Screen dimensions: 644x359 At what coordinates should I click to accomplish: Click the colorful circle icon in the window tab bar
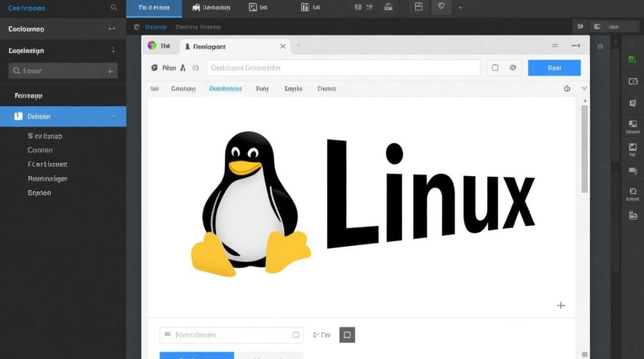coord(152,45)
